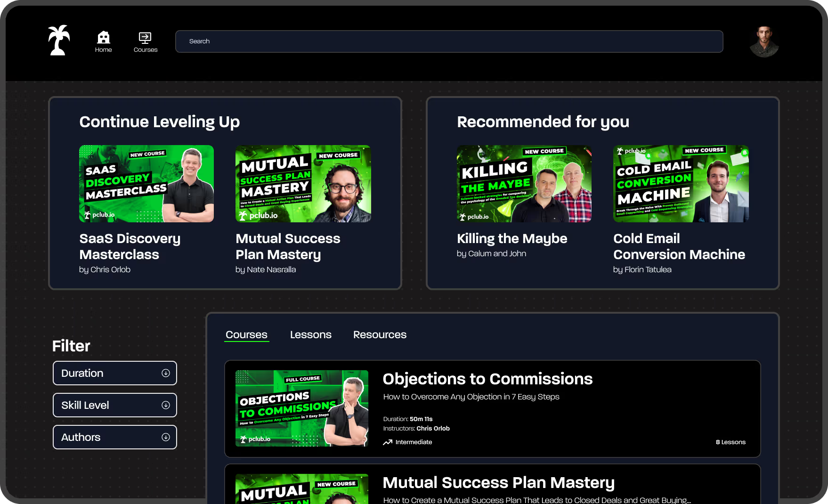828x504 pixels.
Task: Click the '8 Lessons' count text
Action: coord(731,442)
